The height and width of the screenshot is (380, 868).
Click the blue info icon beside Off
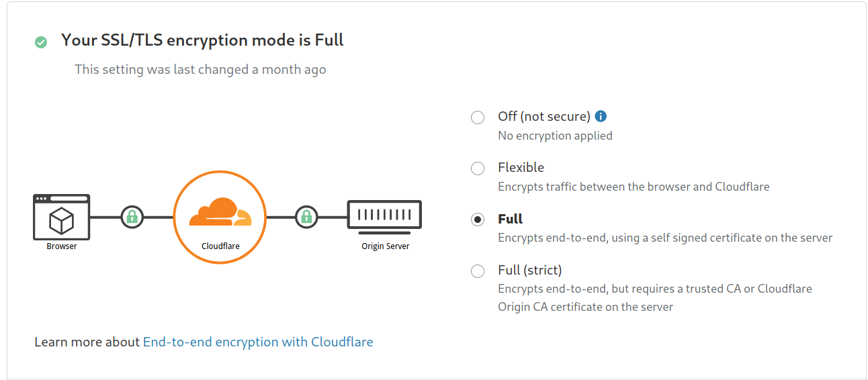[x=601, y=116]
